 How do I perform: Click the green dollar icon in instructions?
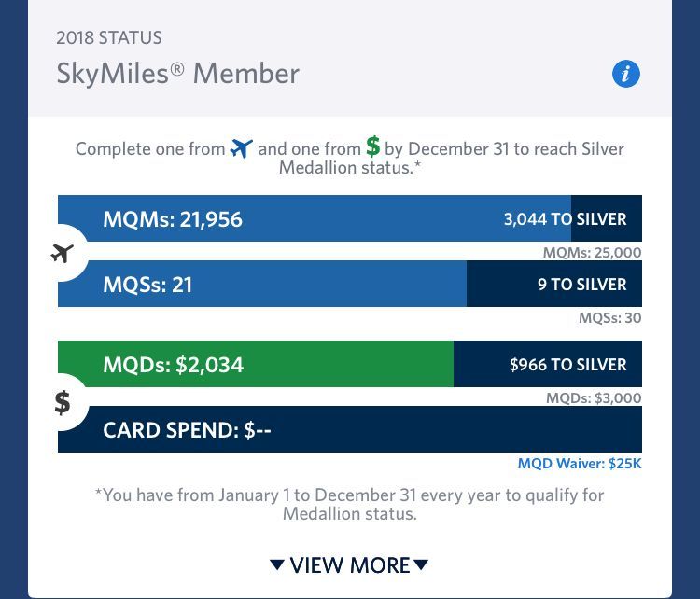[373, 146]
